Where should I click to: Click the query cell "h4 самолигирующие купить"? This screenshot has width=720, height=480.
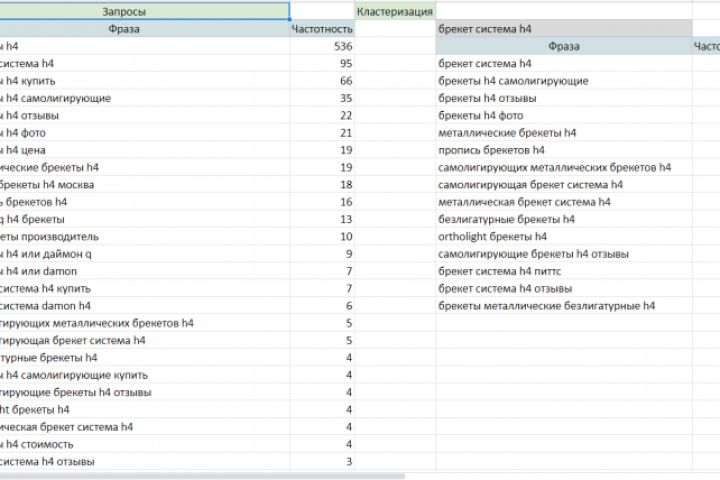144,375
